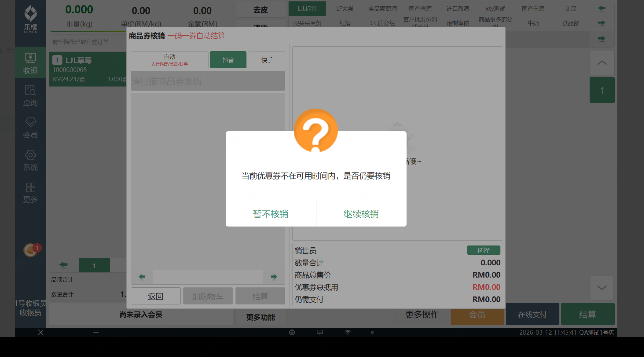Open the 查询 query sidebar icon
Image resolution: width=644 pixels, height=357 pixels.
(x=30, y=95)
